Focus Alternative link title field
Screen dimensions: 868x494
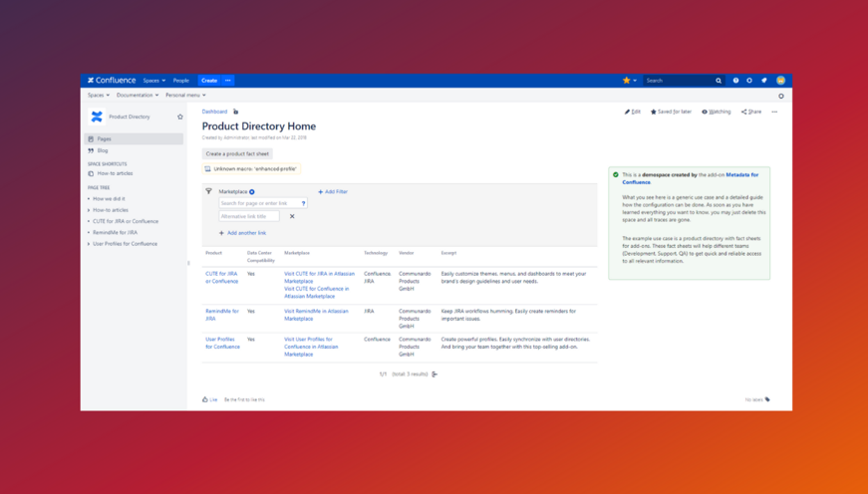pos(249,216)
